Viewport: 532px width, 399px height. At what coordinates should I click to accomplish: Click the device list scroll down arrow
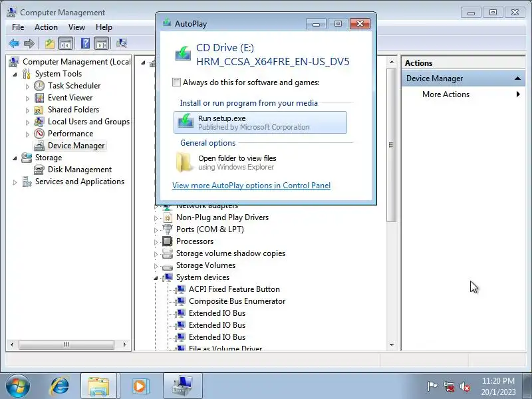[x=392, y=344]
